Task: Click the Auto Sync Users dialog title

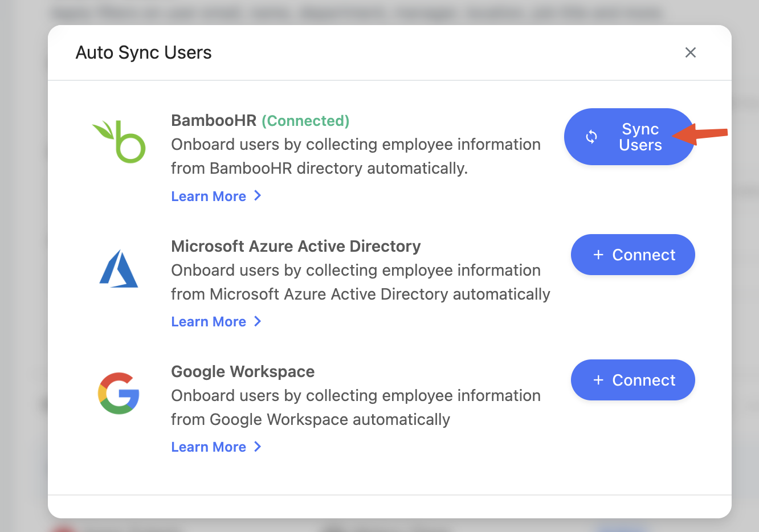Action: [144, 52]
